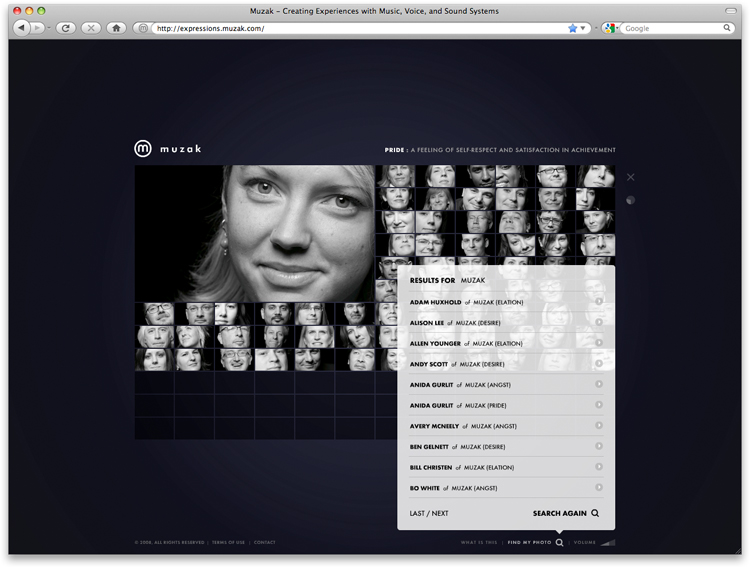The image size is (750, 568).
Task: Open Avery McNeely result arrow
Action: click(x=598, y=425)
